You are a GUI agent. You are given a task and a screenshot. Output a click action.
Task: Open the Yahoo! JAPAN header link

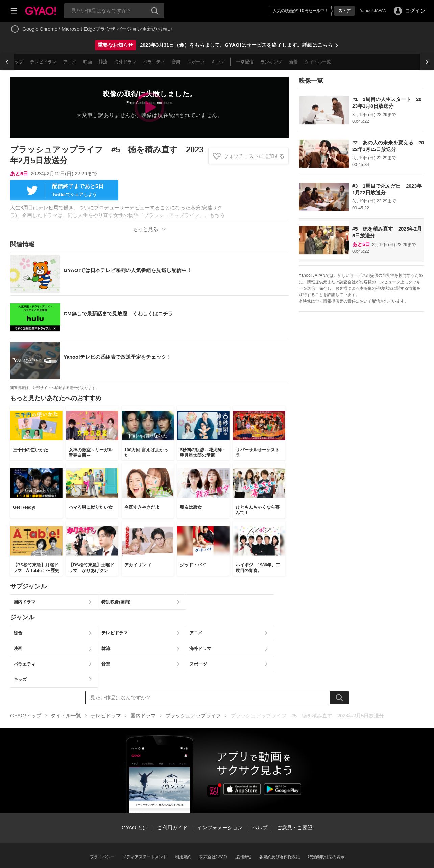click(373, 11)
